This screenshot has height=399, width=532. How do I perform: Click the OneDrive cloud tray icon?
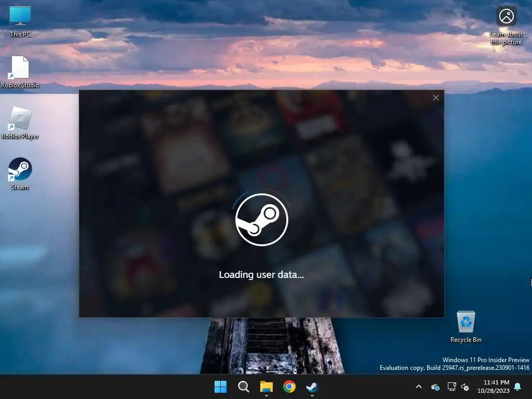click(x=435, y=387)
